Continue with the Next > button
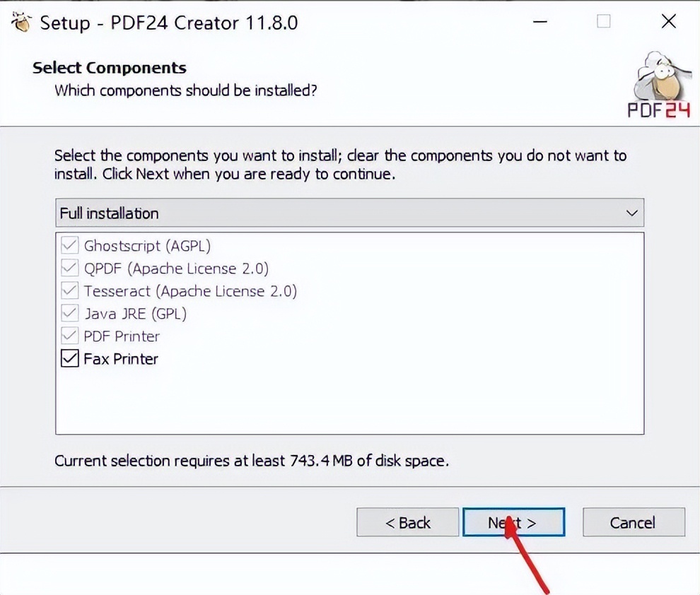Viewport: 700px width, 595px height. 514,522
